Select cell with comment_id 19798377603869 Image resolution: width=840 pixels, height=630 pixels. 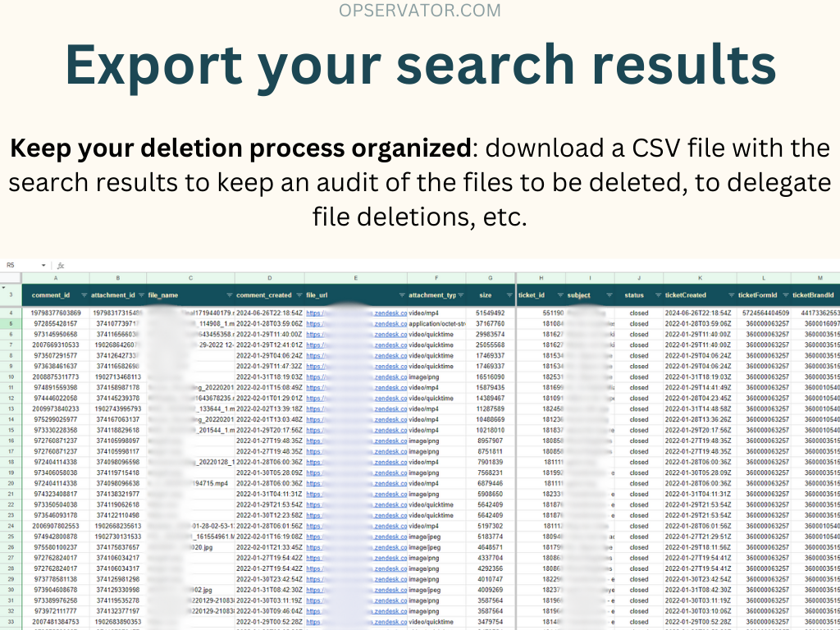coord(56,313)
